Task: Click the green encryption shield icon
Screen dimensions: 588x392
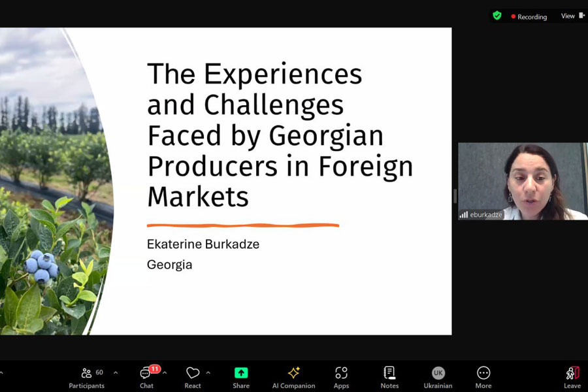Action: [x=497, y=16]
